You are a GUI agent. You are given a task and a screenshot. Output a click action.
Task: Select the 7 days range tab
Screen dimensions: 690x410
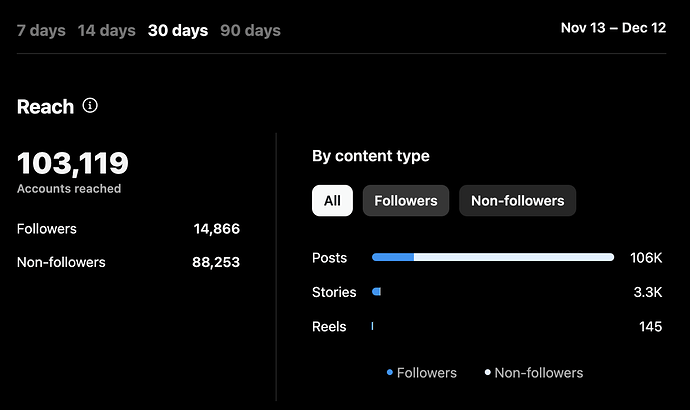[x=41, y=30]
